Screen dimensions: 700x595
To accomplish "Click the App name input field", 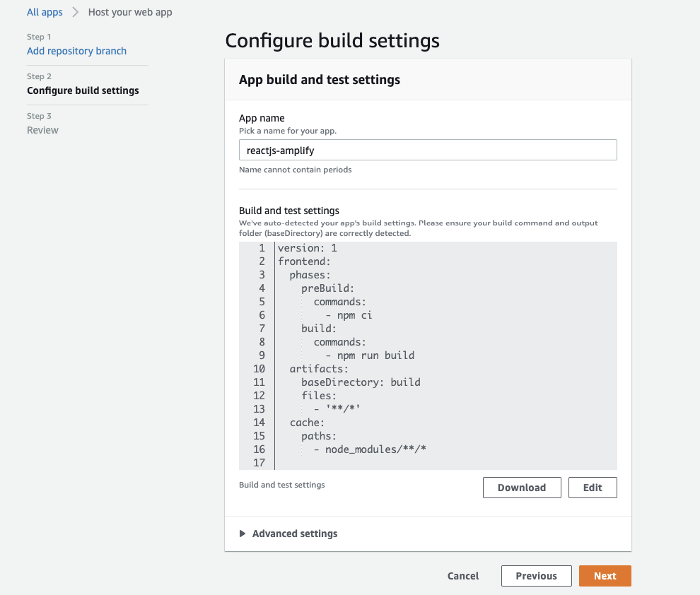I will pos(428,150).
